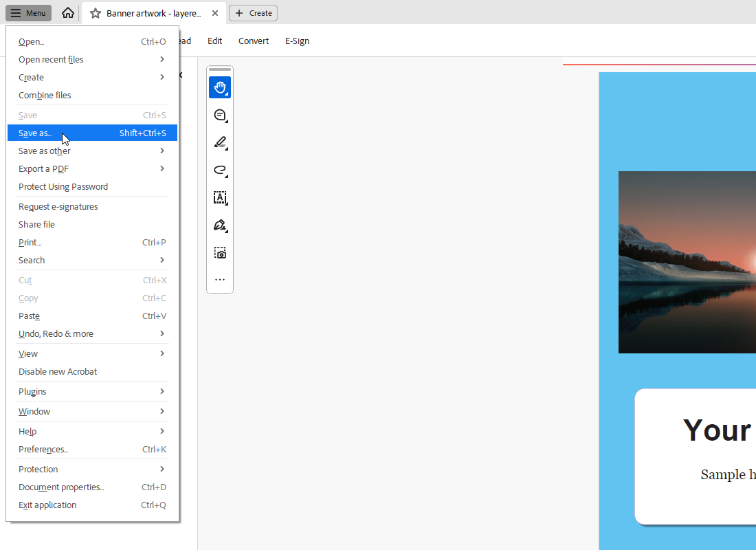Screen dimensions: 756x550
Task: Select the Highlight pen tool
Action: tap(220, 143)
